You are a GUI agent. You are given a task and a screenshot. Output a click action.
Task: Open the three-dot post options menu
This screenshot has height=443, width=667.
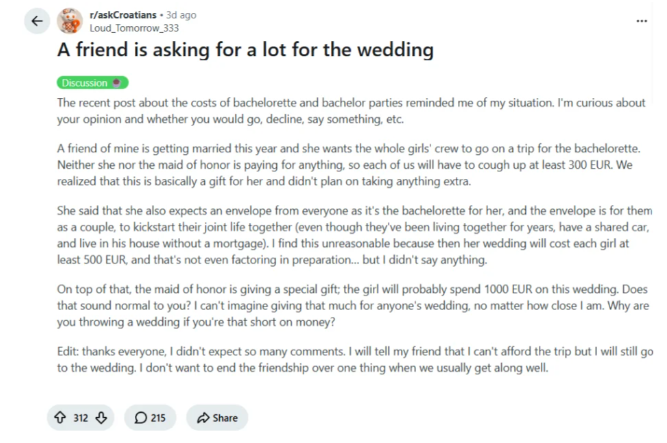tap(641, 21)
